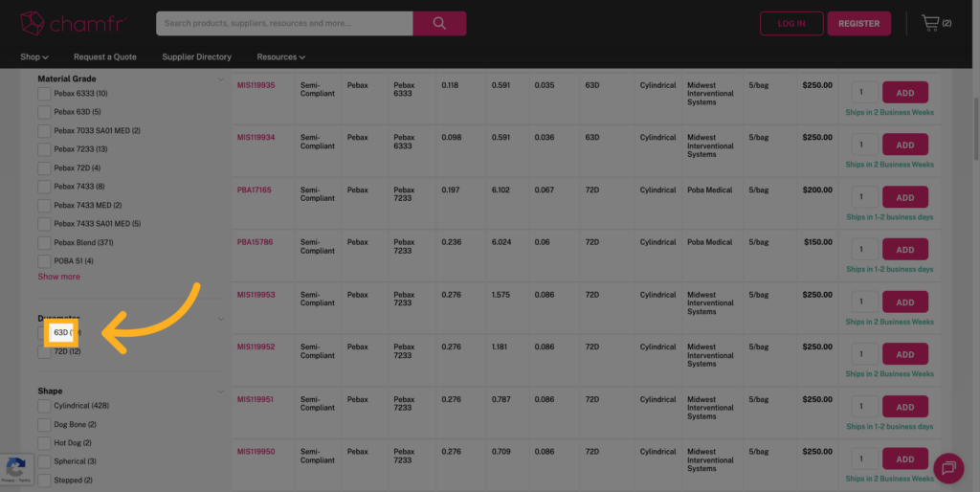This screenshot has width=980, height=492.
Task: Check the POBA 51 filter
Action: (44, 261)
